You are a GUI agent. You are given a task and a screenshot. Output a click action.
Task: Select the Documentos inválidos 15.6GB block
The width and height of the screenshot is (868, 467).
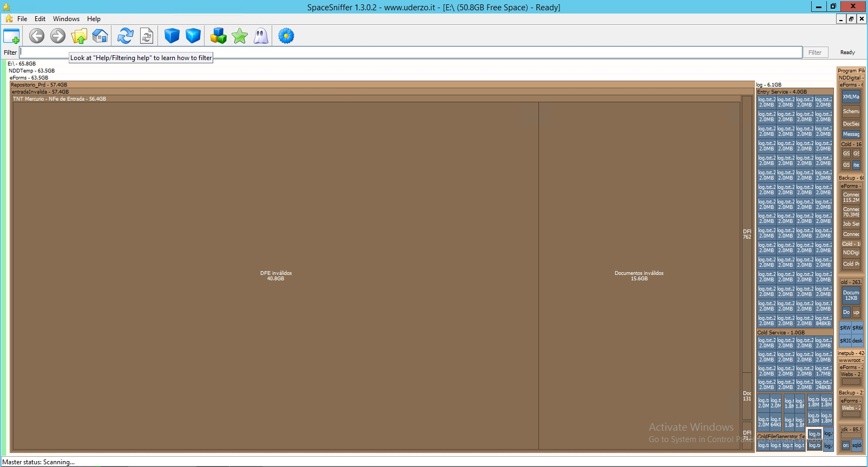click(639, 275)
